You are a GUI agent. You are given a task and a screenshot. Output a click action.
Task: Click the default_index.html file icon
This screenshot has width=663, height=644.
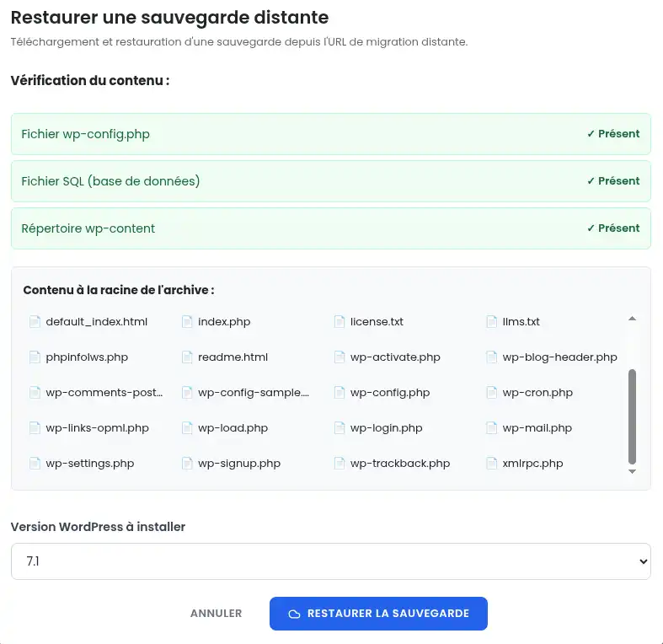pyautogui.click(x=35, y=321)
